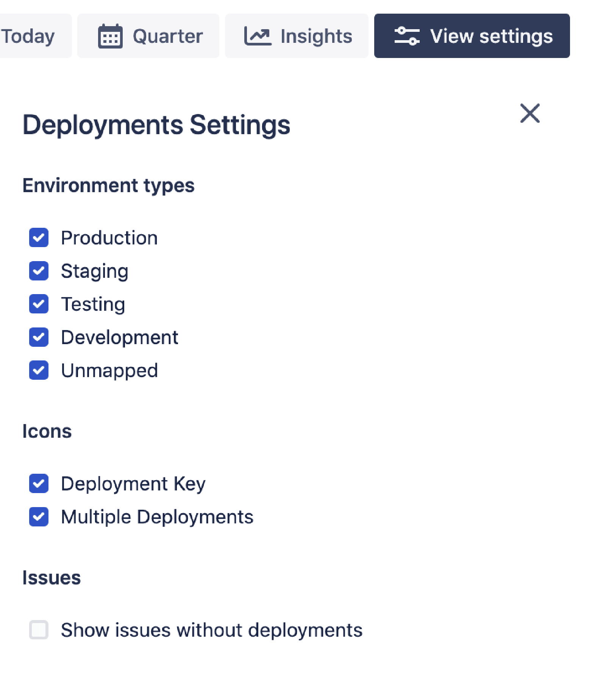
Task: Select the Environment types section heading
Action: pyautogui.click(x=109, y=185)
